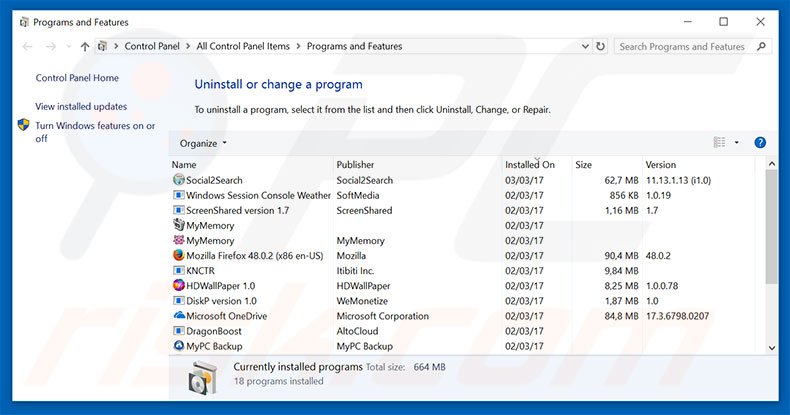
Task: Select MyMemory entry with MyMemory publisher
Action: tap(463, 240)
